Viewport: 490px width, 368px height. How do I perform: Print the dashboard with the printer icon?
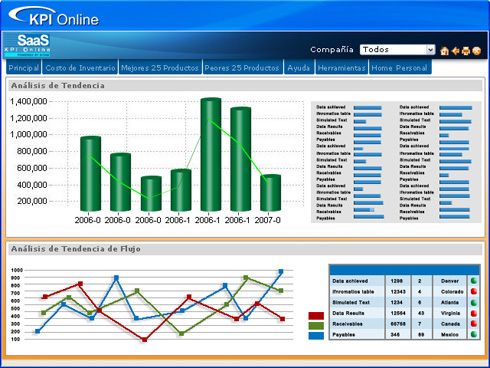pyautogui.click(x=466, y=51)
